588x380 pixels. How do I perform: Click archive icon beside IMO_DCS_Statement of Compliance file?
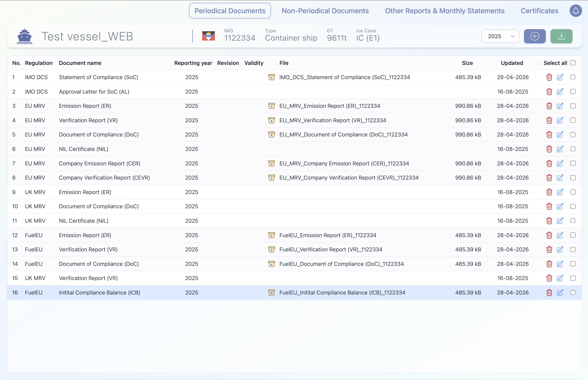coord(271,77)
